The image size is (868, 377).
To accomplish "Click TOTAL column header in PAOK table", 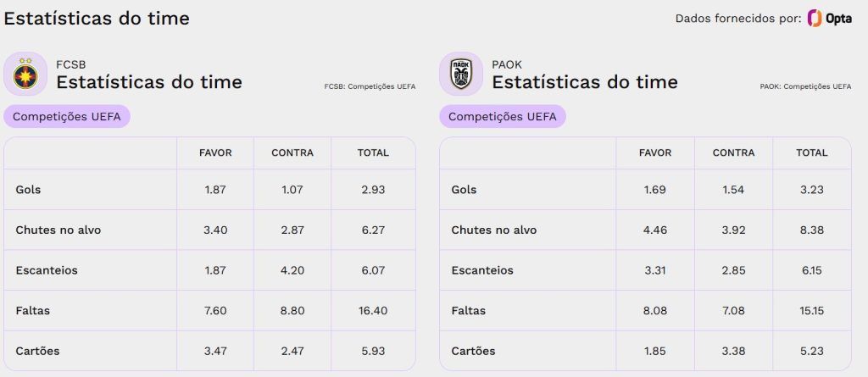I will tap(811, 152).
